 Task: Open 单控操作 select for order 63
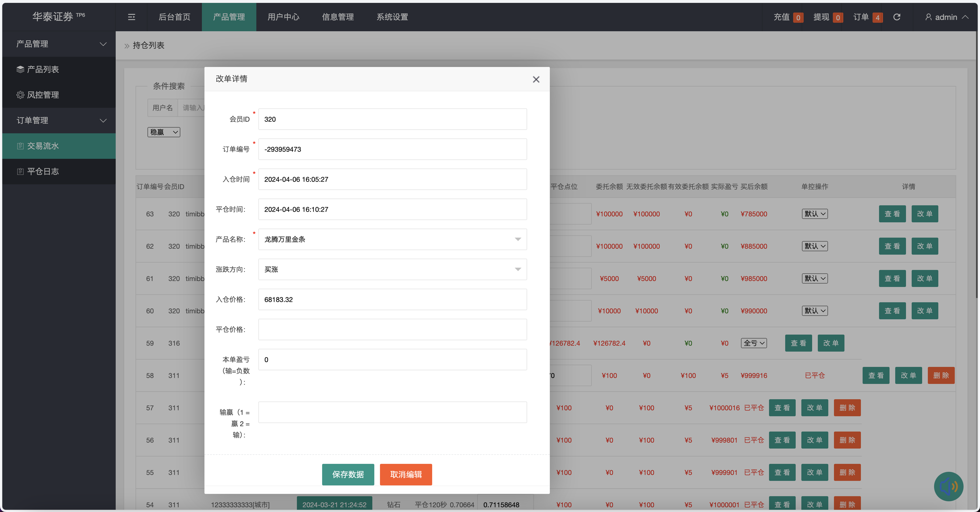[x=814, y=214]
